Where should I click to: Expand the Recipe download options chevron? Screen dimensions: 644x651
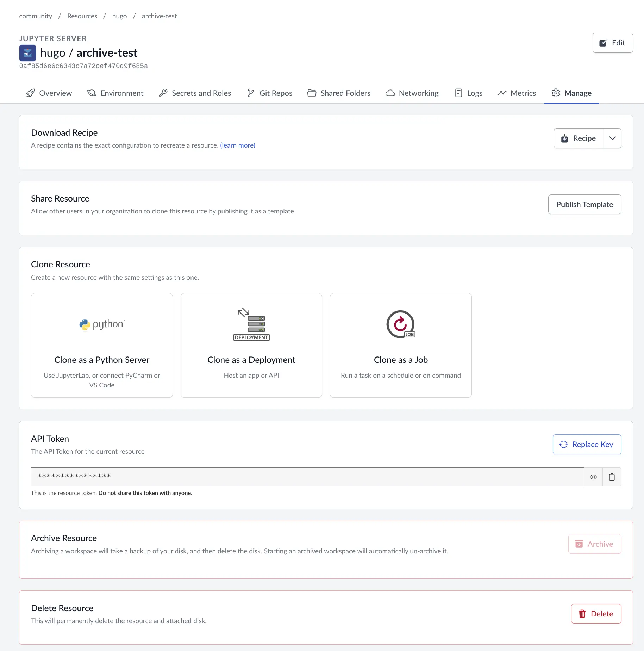[612, 138]
